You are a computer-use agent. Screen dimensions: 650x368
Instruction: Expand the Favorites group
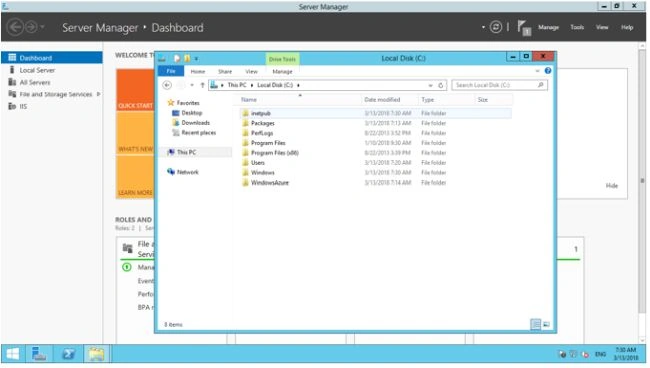point(188,103)
